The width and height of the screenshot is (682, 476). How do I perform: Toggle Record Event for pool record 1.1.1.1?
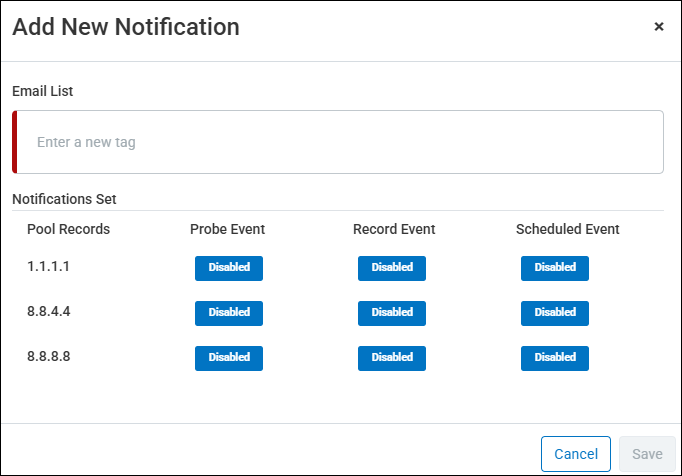(x=392, y=268)
